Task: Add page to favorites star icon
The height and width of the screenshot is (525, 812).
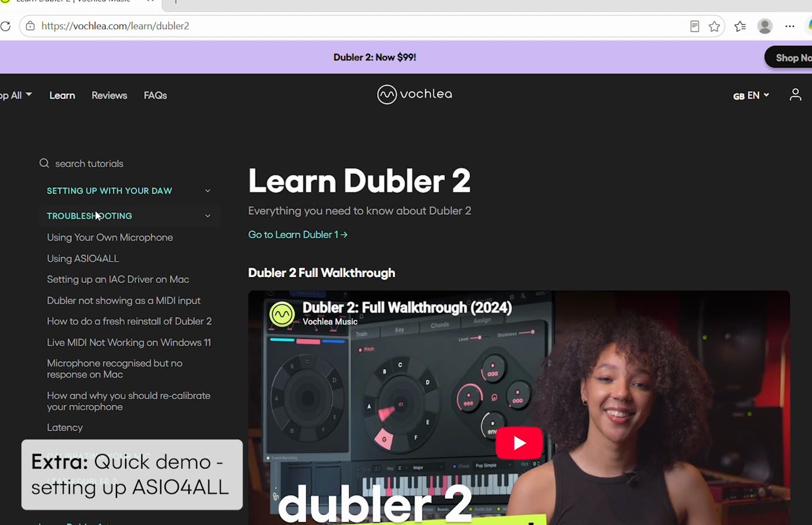Action: coord(715,26)
